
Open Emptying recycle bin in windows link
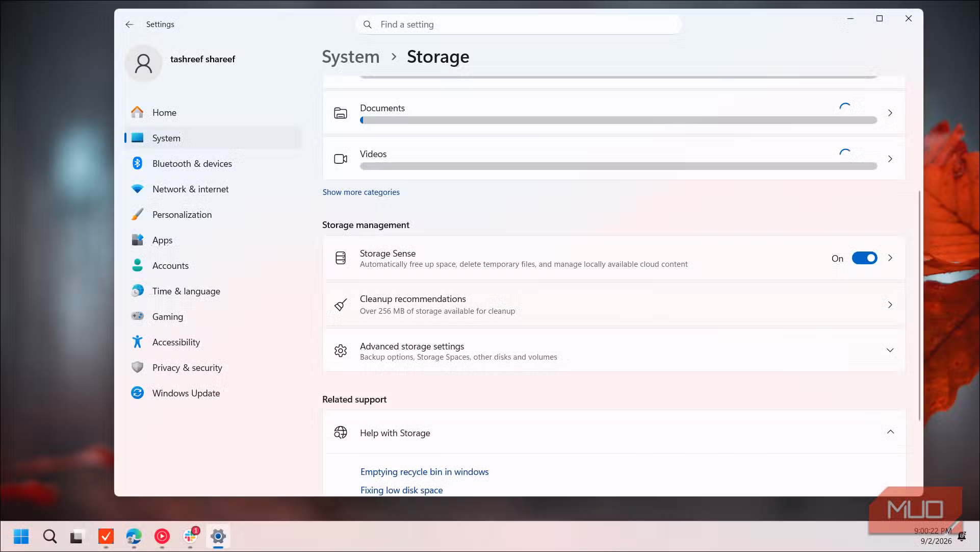pos(424,472)
